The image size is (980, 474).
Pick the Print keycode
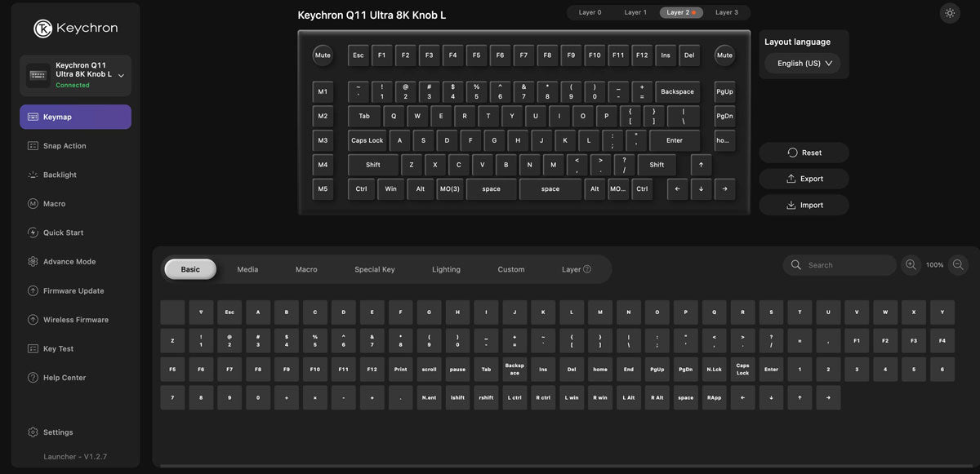pyautogui.click(x=400, y=369)
